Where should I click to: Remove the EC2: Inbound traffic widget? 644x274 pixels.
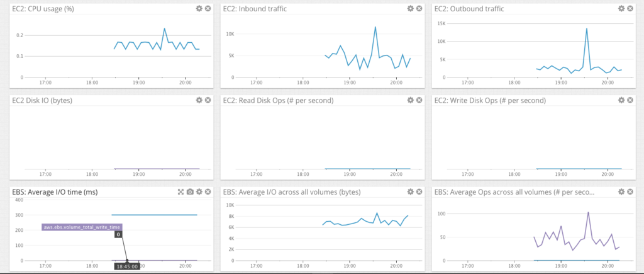[x=419, y=9]
